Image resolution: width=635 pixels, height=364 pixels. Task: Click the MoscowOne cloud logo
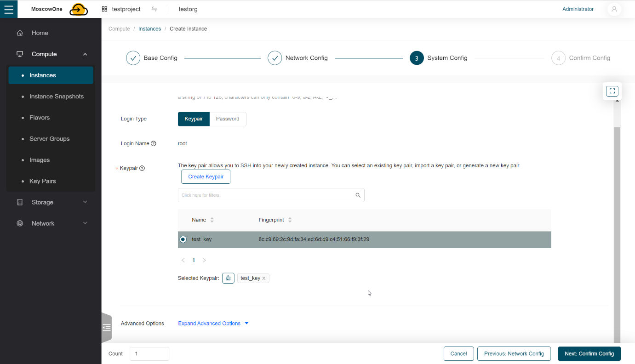(79, 9)
